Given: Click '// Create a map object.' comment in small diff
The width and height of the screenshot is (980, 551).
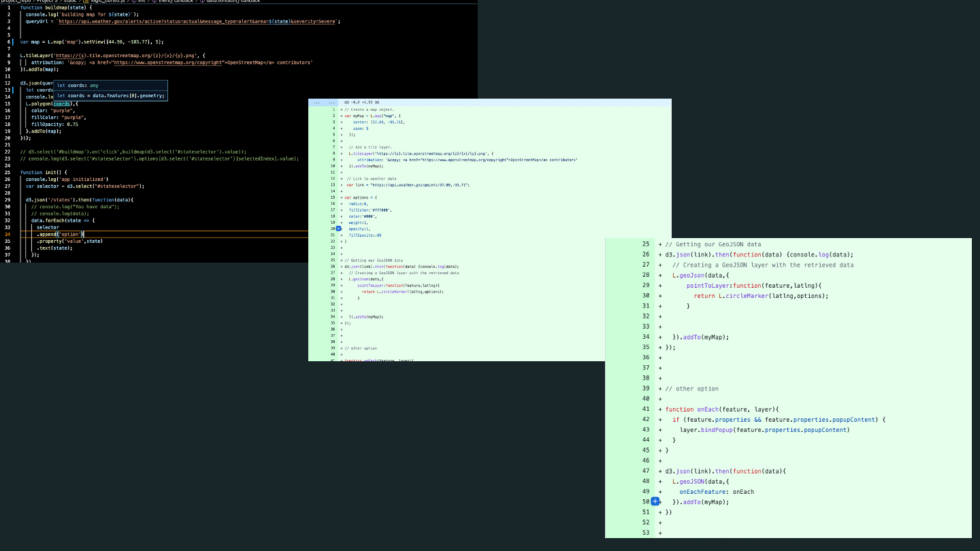Looking at the screenshot, I should coord(370,110).
